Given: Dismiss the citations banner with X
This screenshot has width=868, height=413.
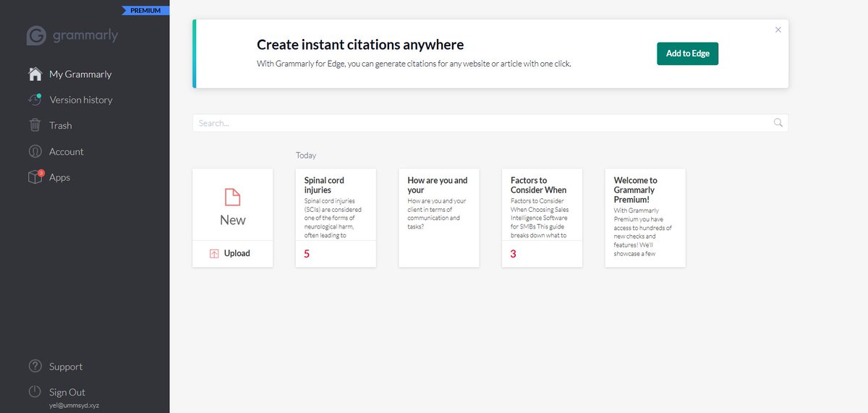Looking at the screenshot, I should point(778,30).
